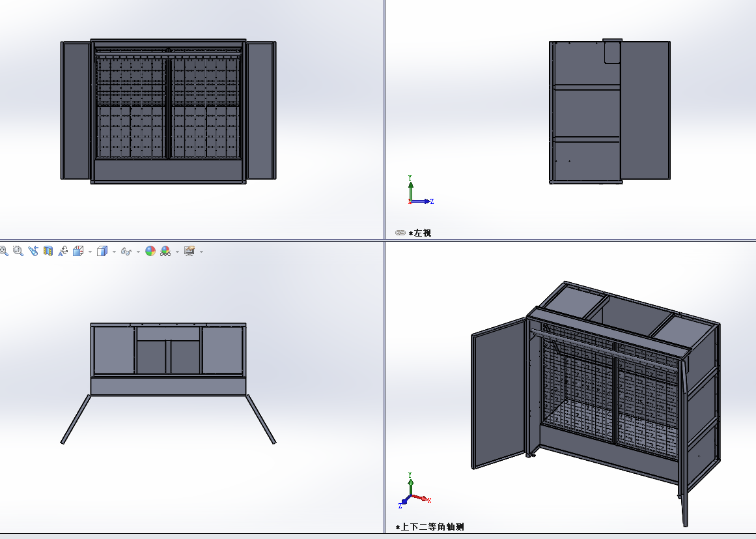Click the View Settings monitor icon

pyautogui.click(x=189, y=251)
